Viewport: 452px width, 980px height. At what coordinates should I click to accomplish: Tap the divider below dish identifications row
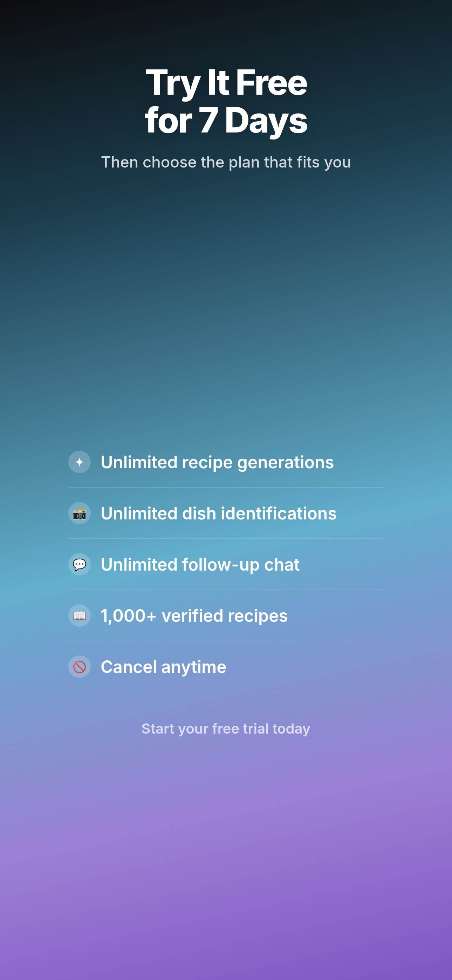(226, 539)
